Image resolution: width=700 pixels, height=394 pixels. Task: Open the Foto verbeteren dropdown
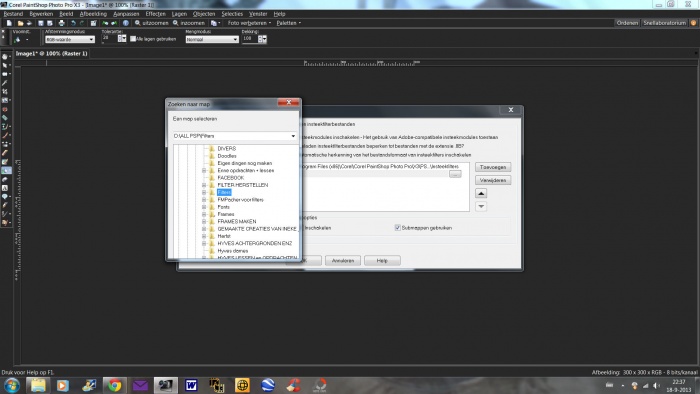pyautogui.click(x=249, y=23)
